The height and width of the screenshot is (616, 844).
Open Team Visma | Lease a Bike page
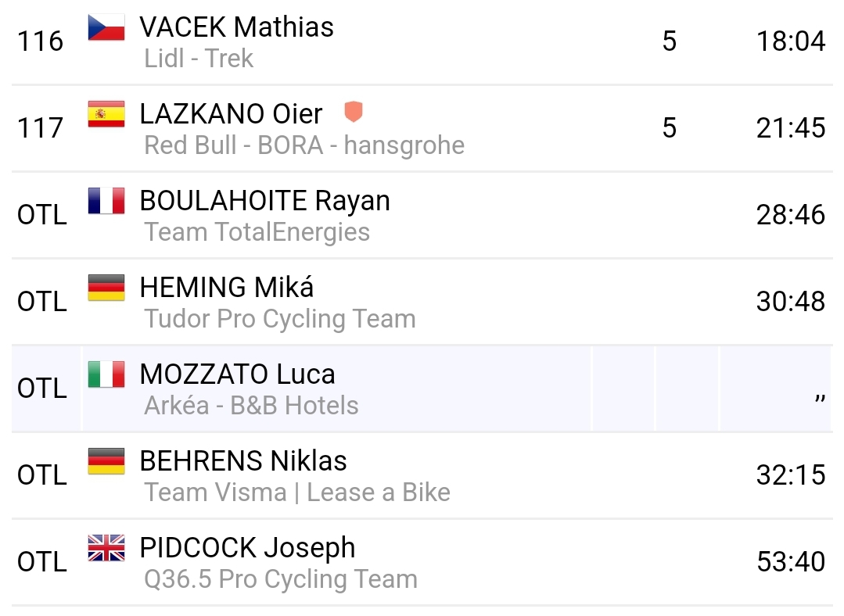(297, 492)
